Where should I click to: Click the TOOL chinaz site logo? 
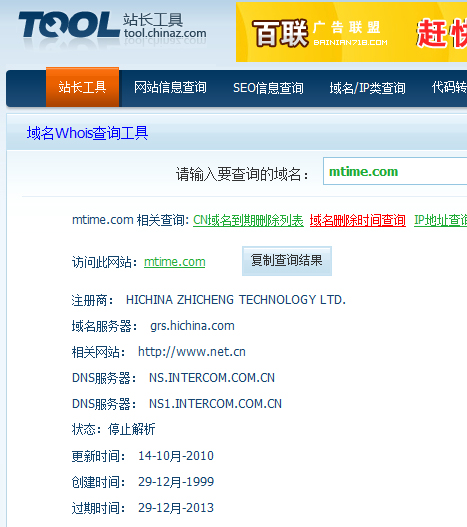[112, 28]
